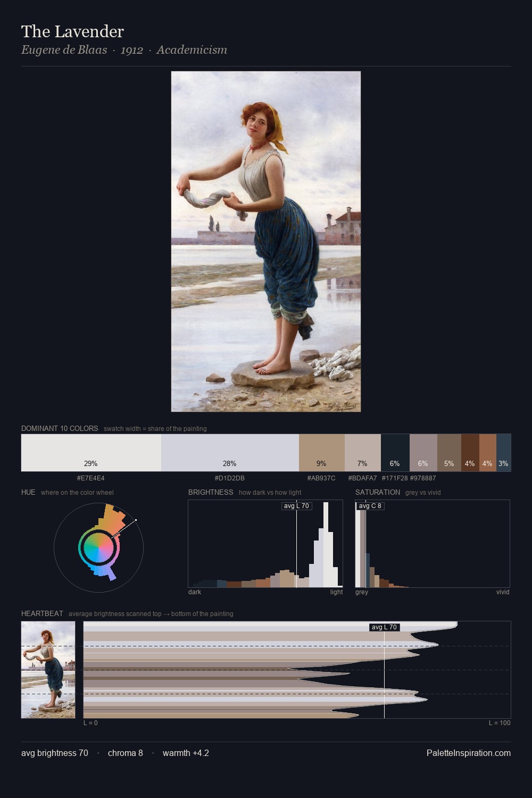Click the avg L 70 label in brightness histogram
Viewport: 532px width, 798px height.
pyautogui.click(x=296, y=506)
